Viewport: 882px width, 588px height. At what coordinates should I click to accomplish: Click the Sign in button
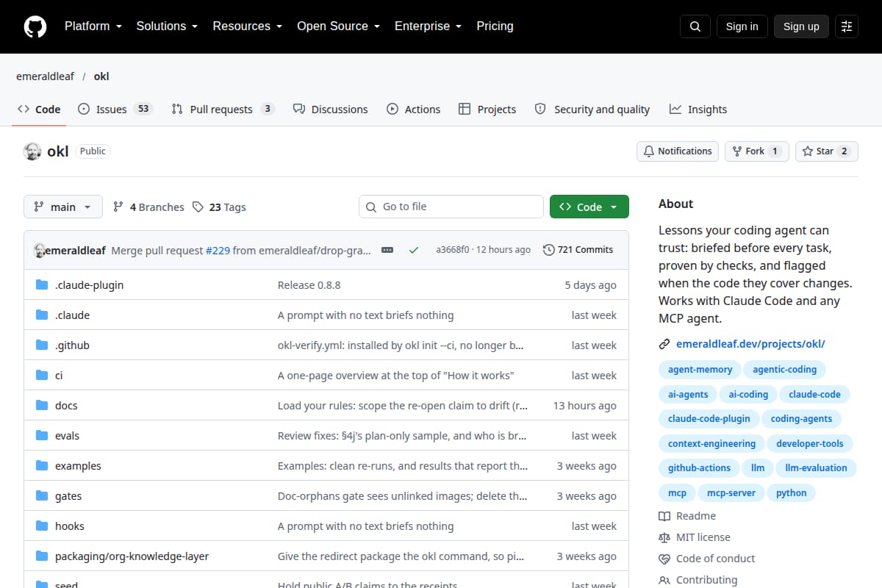[x=742, y=26]
